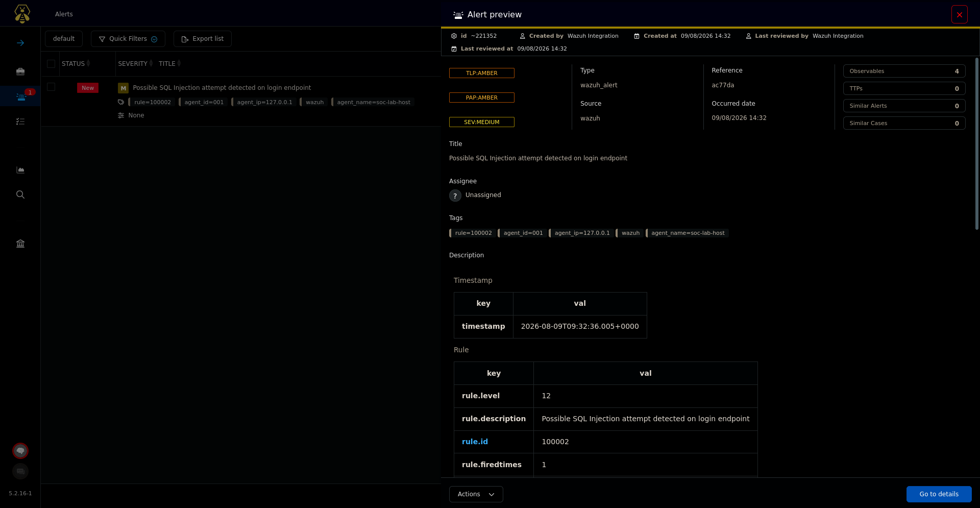The height and width of the screenshot is (508, 980).
Task: Open the Tasks checklist icon in sidebar
Action: point(20,122)
